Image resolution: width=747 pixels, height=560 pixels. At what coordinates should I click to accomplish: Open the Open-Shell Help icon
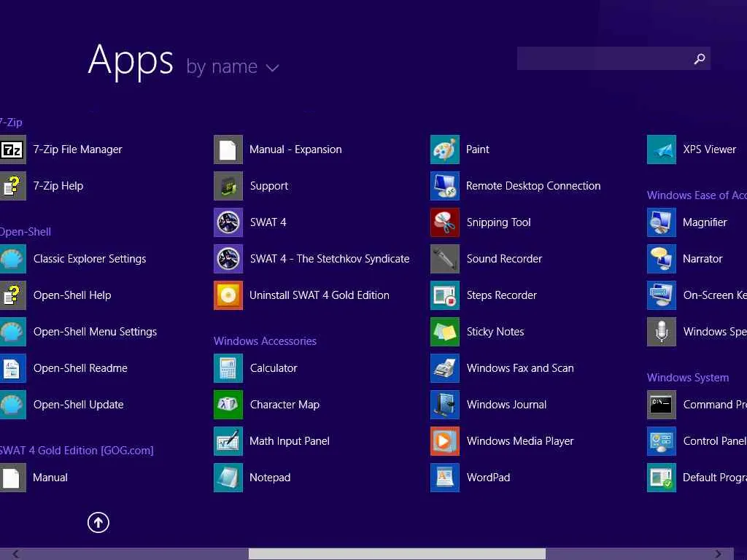click(x=12, y=295)
